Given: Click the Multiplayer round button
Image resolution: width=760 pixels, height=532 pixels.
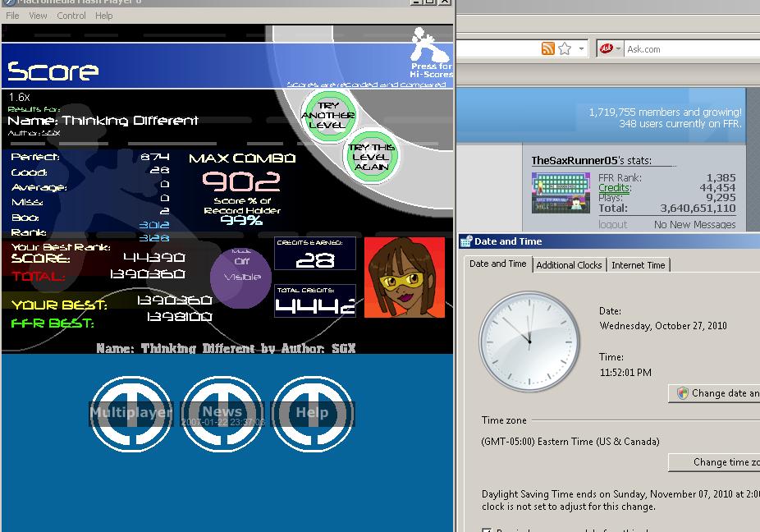Looking at the screenshot, I should click(130, 413).
